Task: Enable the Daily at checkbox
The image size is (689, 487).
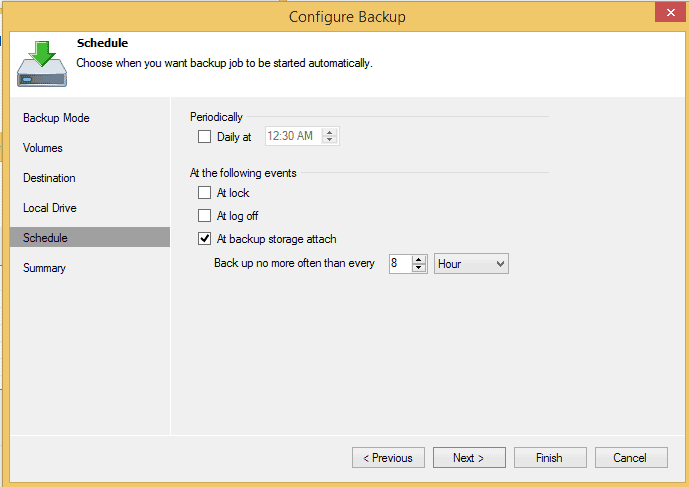Action: click(204, 137)
